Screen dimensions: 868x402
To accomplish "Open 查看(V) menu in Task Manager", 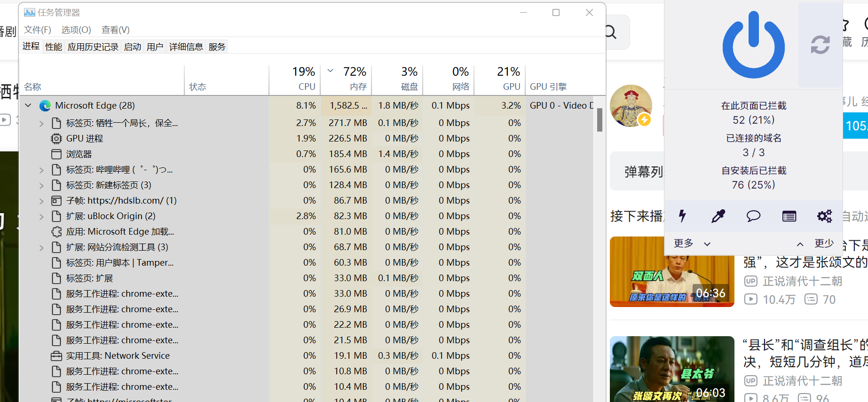I will coord(115,30).
